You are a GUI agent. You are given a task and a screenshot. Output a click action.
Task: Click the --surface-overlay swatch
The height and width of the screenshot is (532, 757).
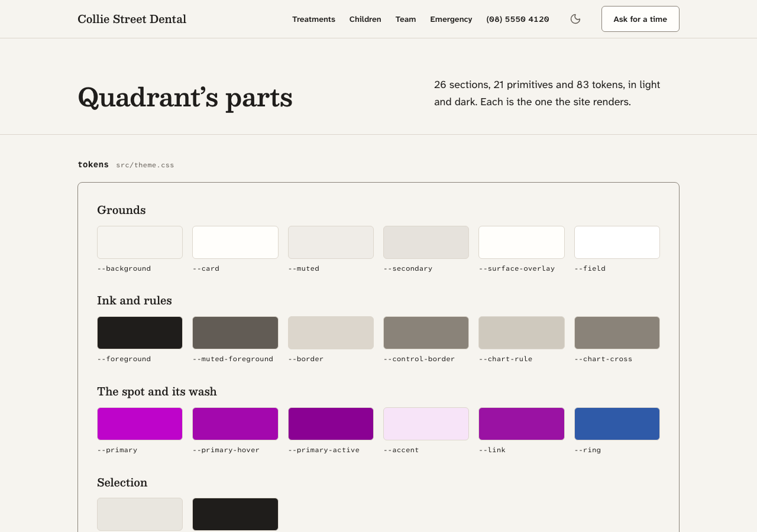(522, 242)
